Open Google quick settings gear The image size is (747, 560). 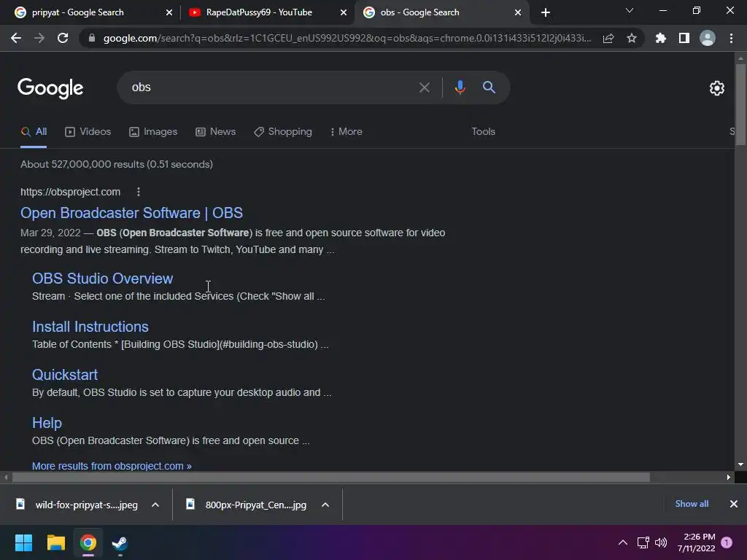717,88
